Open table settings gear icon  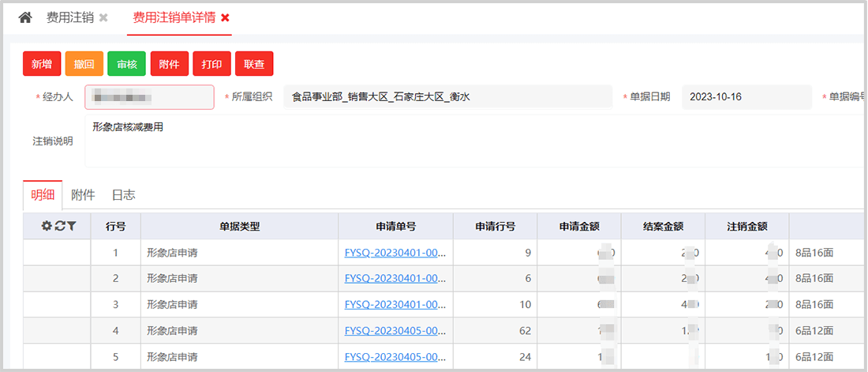47,226
